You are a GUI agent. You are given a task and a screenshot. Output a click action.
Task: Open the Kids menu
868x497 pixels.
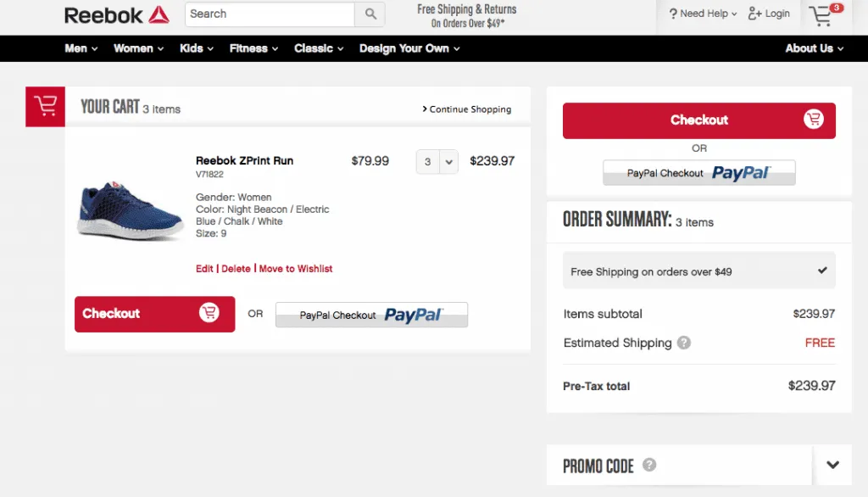pyautogui.click(x=196, y=48)
